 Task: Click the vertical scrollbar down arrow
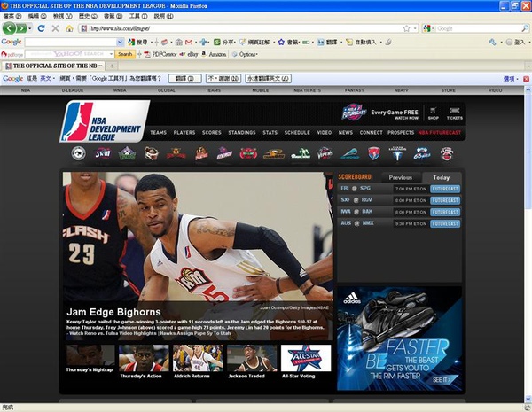[528, 399]
